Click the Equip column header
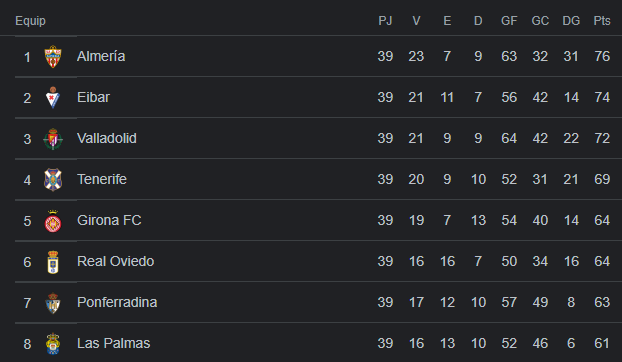This screenshot has height=362, width=622. [30, 21]
